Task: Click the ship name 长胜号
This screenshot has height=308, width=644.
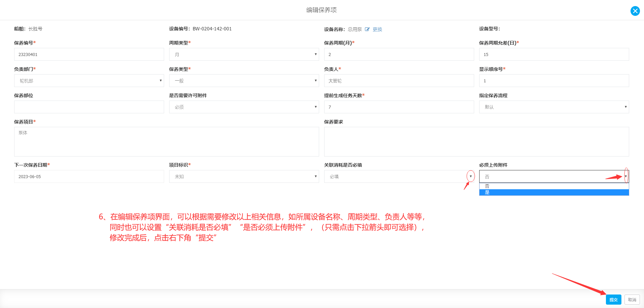Action: point(35,29)
